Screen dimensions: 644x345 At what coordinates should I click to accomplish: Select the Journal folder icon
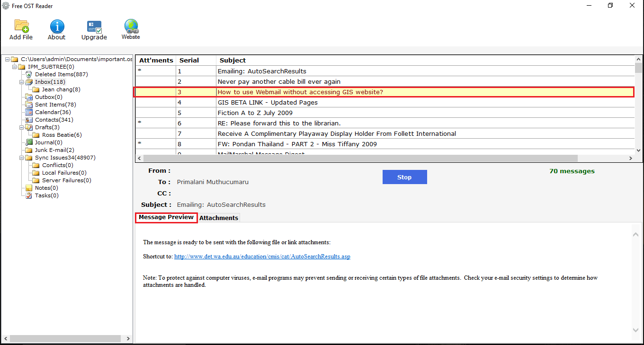29,142
